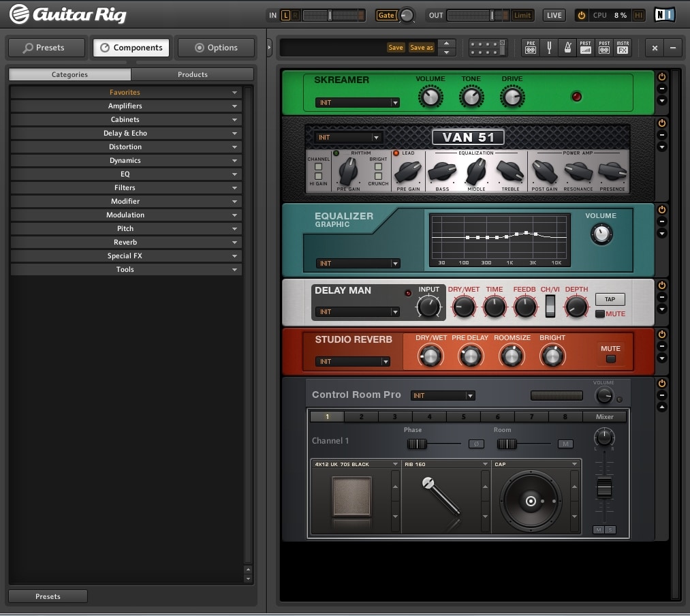Click the Channel 1 Phase slider
Image resolution: width=690 pixels, height=616 pixels.
[x=417, y=444]
